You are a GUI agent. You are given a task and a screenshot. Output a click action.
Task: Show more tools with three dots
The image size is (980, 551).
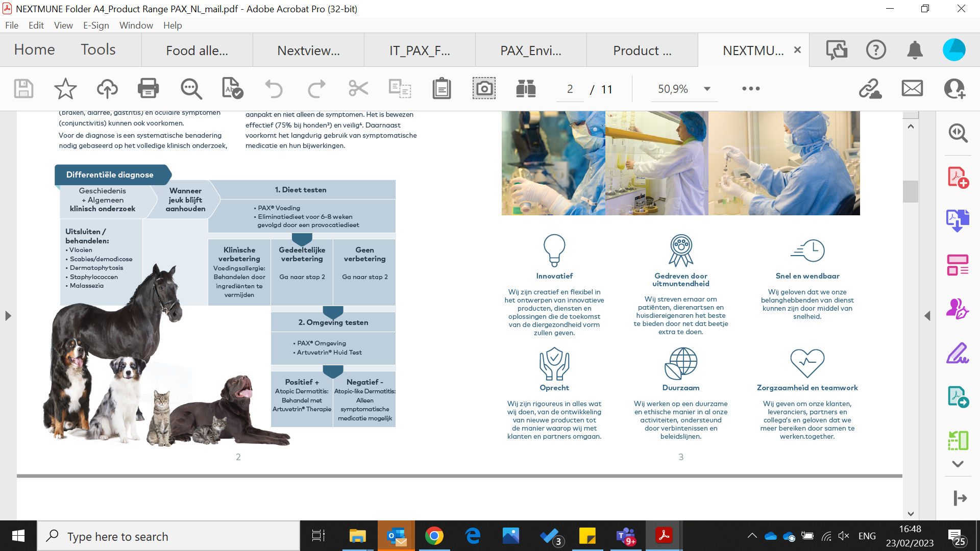pos(751,89)
